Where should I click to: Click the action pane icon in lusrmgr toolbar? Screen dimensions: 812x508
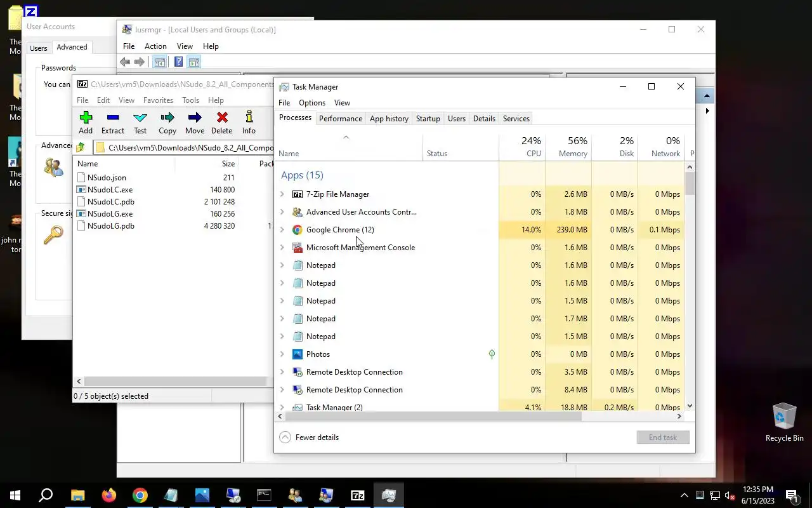pos(194,62)
